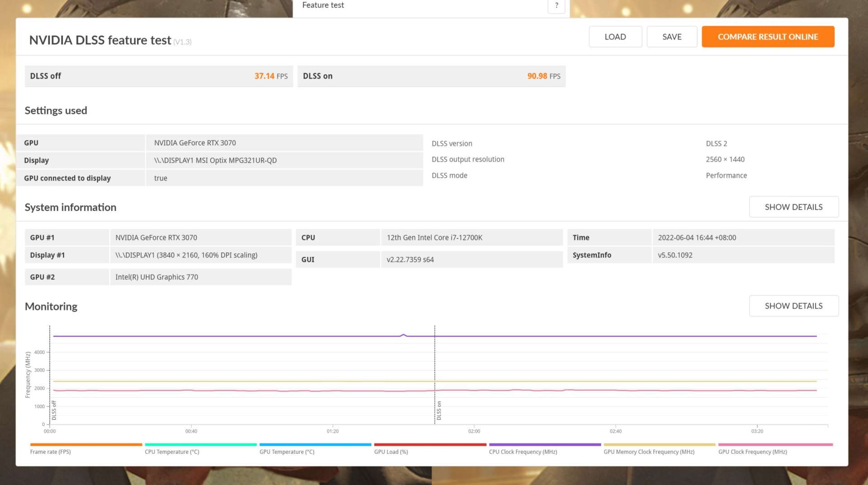Toggle GPU Temperature legend swatch
The width and height of the screenshot is (868, 485).
[316, 445]
